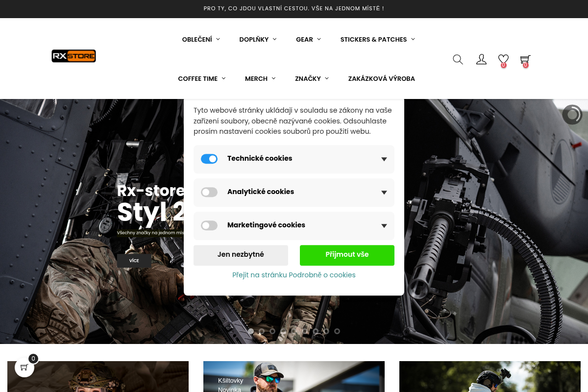Open the OBLEČENÍ dropdown menu
The width and height of the screenshot is (588, 392).
(x=201, y=39)
